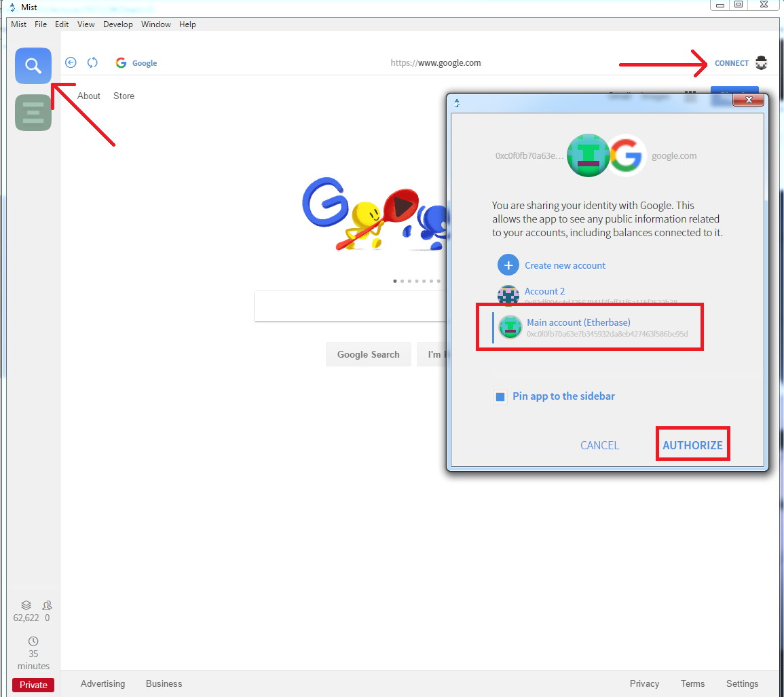Click the Settings footer link
Screen dimensions: 784x697
742,683
